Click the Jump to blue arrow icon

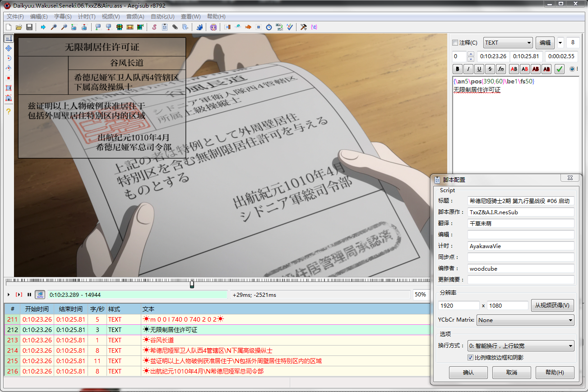click(43, 27)
